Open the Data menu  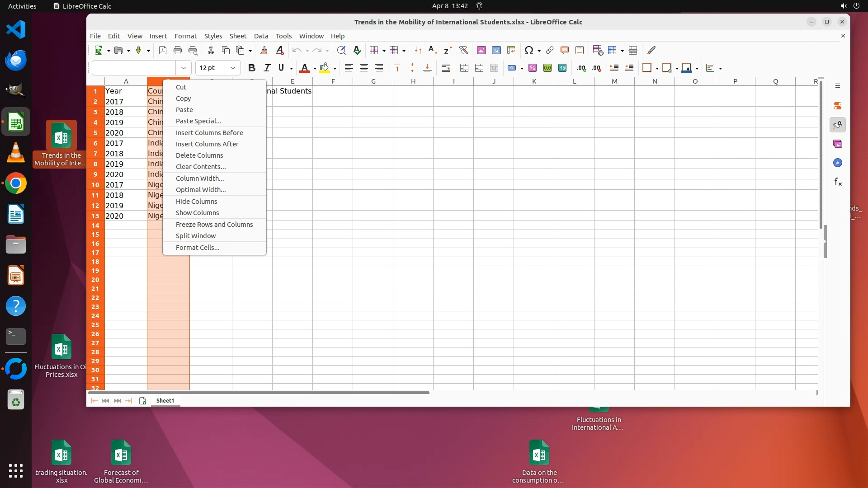261,36
